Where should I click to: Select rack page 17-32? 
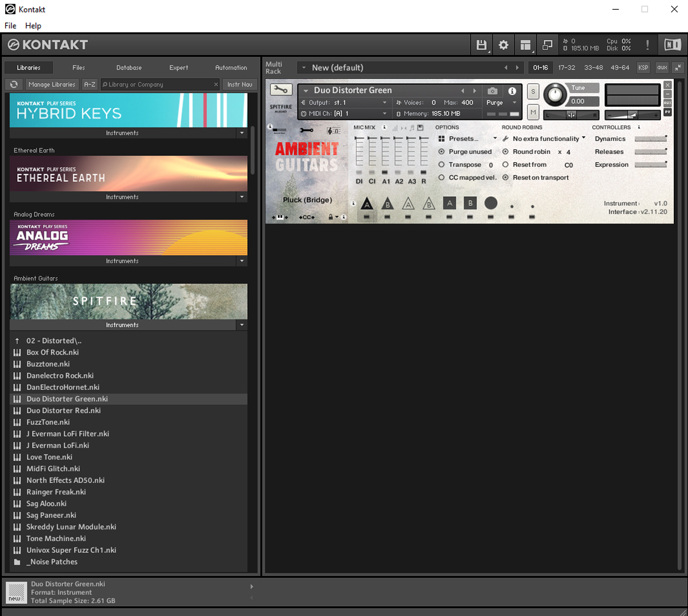pyautogui.click(x=567, y=68)
